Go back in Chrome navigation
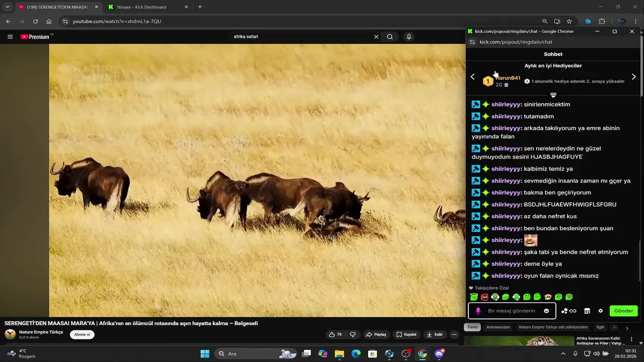Image resolution: width=644 pixels, height=362 pixels. pos(8,22)
